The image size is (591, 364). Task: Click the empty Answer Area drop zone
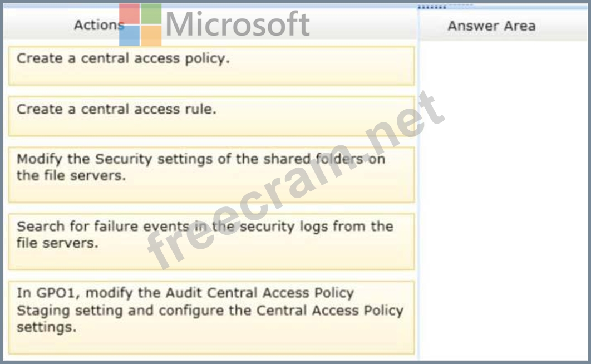point(504,200)
